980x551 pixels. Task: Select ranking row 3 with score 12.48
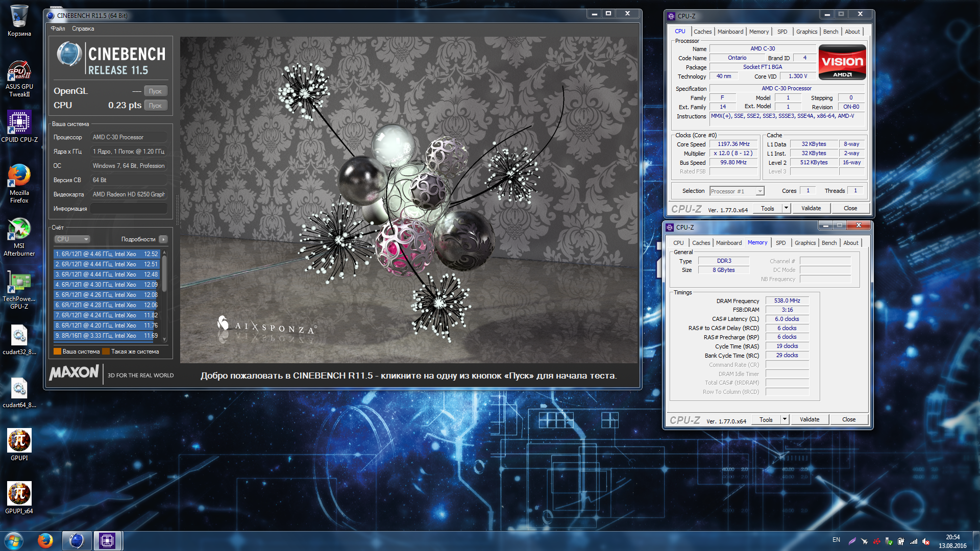(107, 274)
